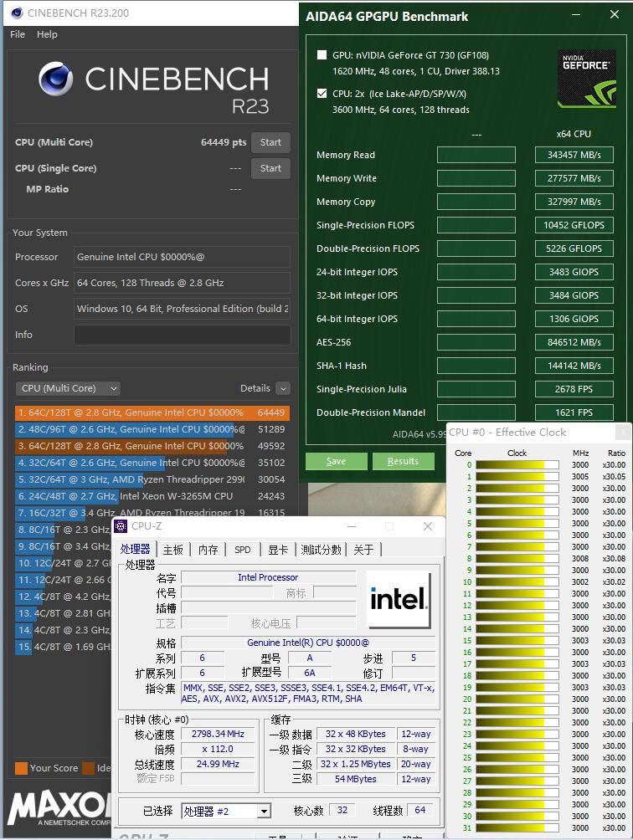Click the Memory Copy 327997 MB/s result
This screenshot has width=633, height=840.
point(574,202)
